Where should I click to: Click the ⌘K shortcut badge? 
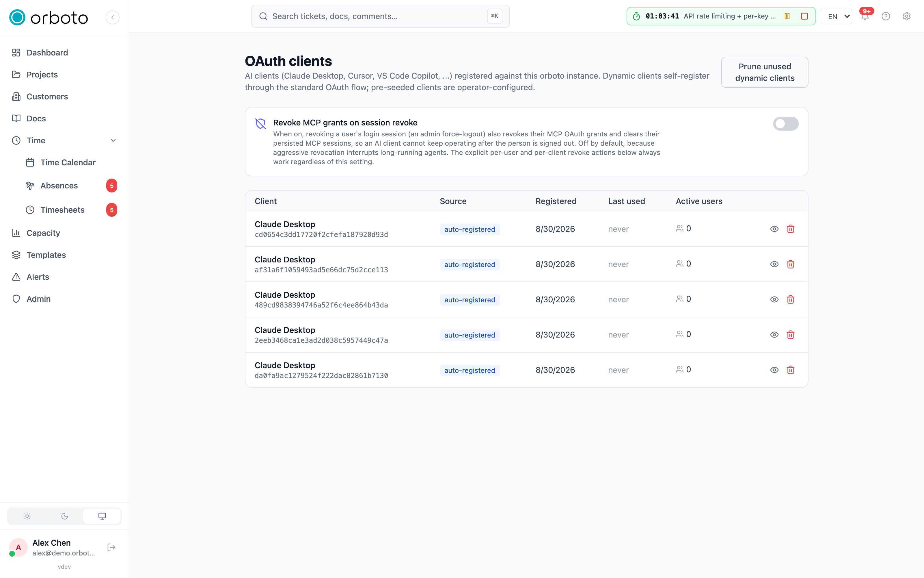pos(494,16)
